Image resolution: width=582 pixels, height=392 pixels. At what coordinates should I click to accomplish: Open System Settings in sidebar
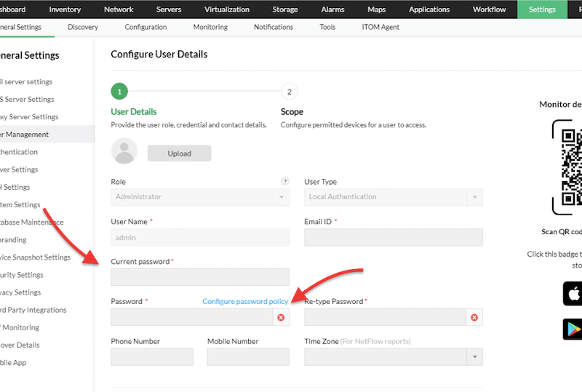coord(20,204)
